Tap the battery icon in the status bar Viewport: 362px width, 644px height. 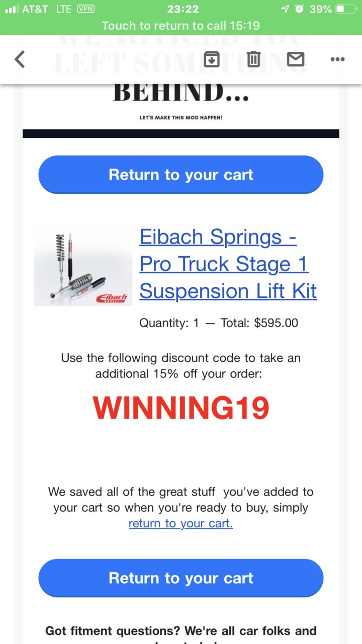coord(347,9)
